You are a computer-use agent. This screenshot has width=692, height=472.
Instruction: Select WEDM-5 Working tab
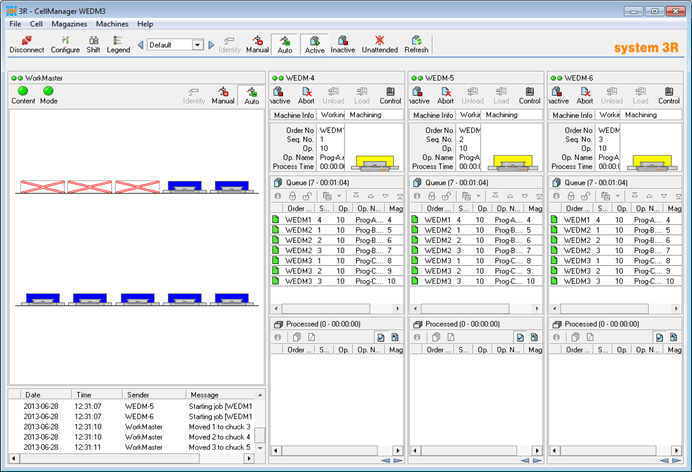(x=470, y=115)
